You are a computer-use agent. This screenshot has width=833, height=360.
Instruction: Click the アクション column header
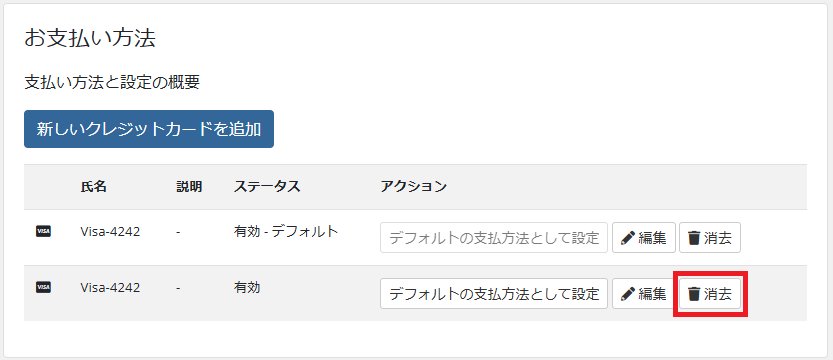413,186
